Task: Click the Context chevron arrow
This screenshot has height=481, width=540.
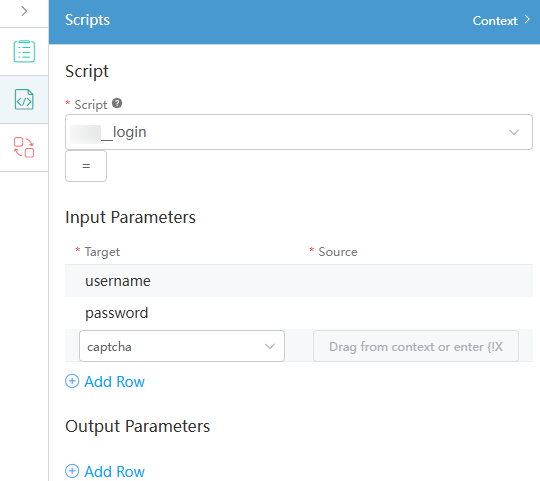Action: 527,19
